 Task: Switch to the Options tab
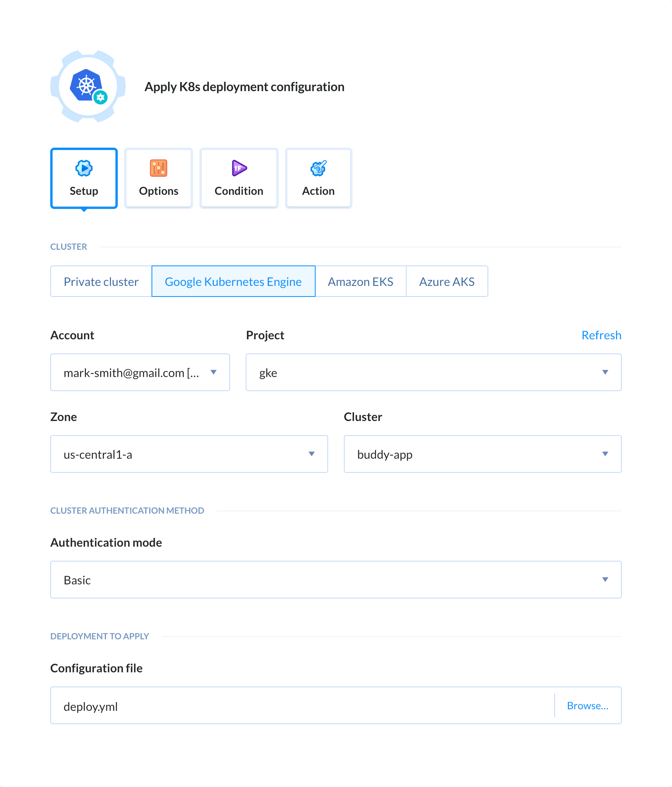click(x=159, y=179)
